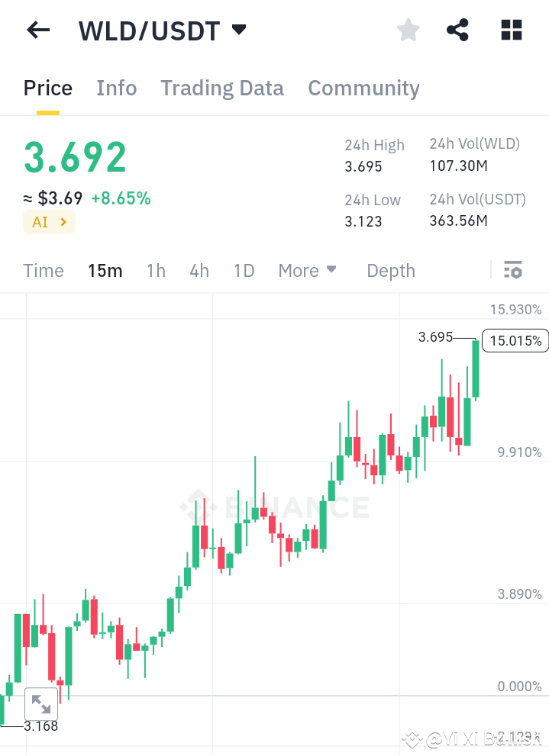
Task: Open the Info section link
Action: tap(116, 88)
